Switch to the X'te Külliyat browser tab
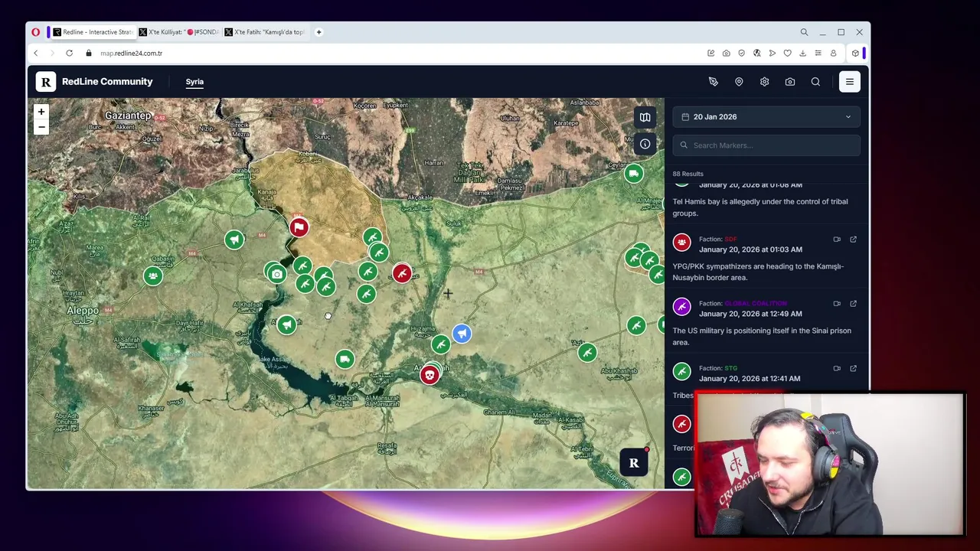Viewport: 980px width, 551px height. (179, 32)
